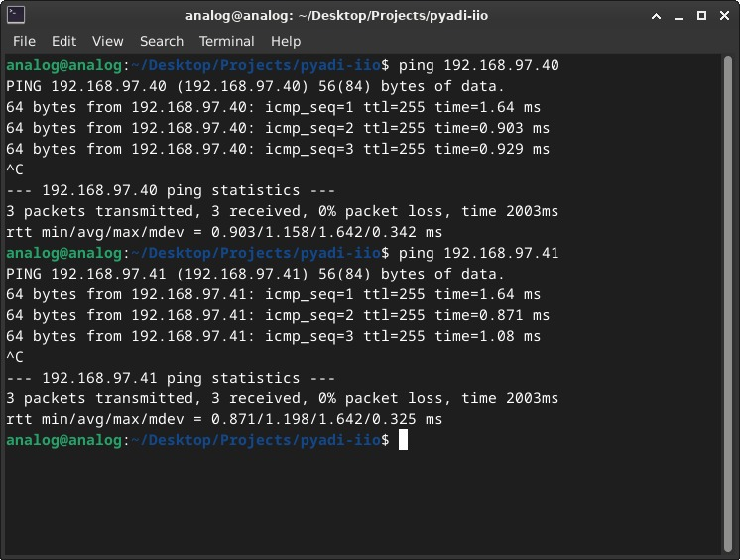Click the reply line with time=0.929 ms
This screenshot has width=740, height=560.
(x=278, y=149)
